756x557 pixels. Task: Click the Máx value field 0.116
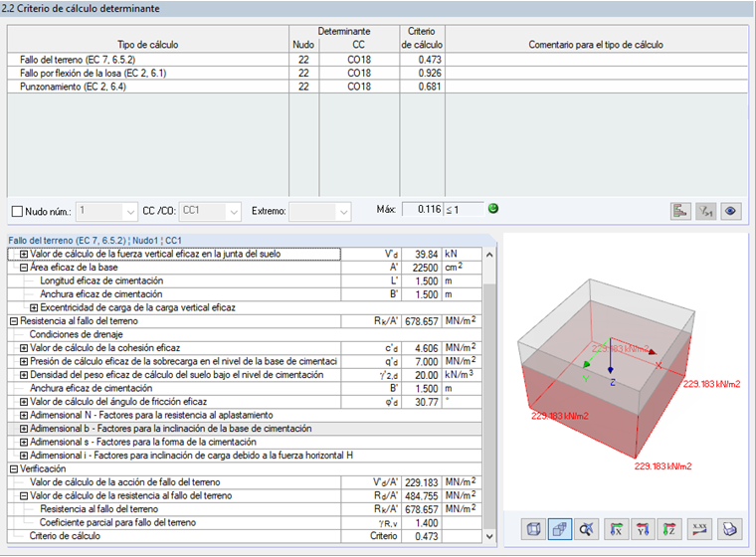(x=423, y=209)
